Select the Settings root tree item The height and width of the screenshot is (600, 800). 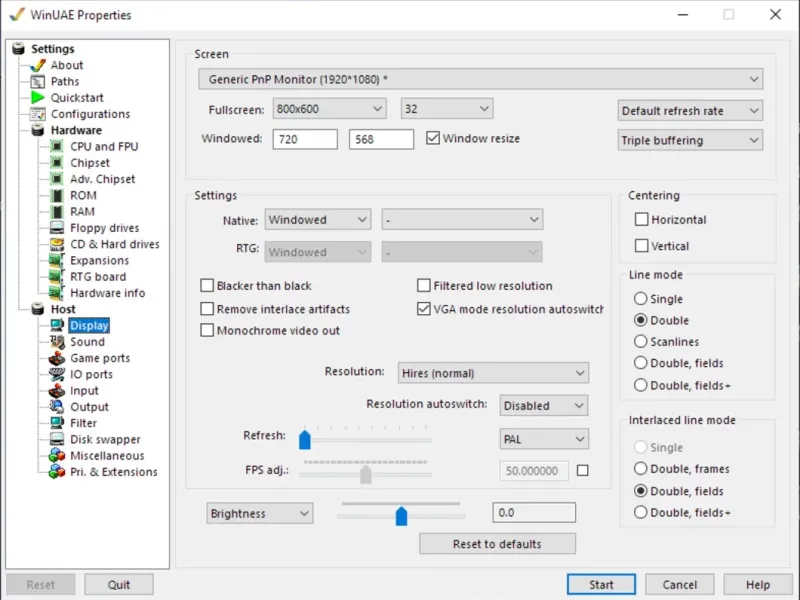53,49
